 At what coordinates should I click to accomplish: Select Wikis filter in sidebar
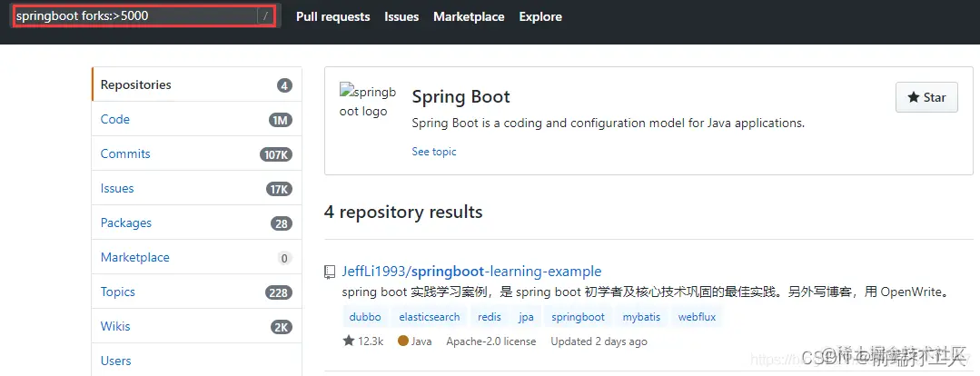tap(197, 326)
